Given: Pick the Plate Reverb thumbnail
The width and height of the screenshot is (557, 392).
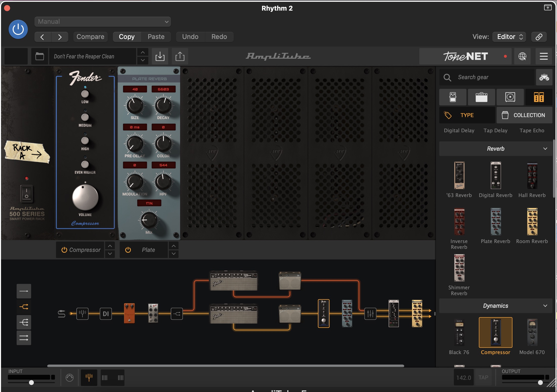Looking at the screenshot, I should 496,222.
